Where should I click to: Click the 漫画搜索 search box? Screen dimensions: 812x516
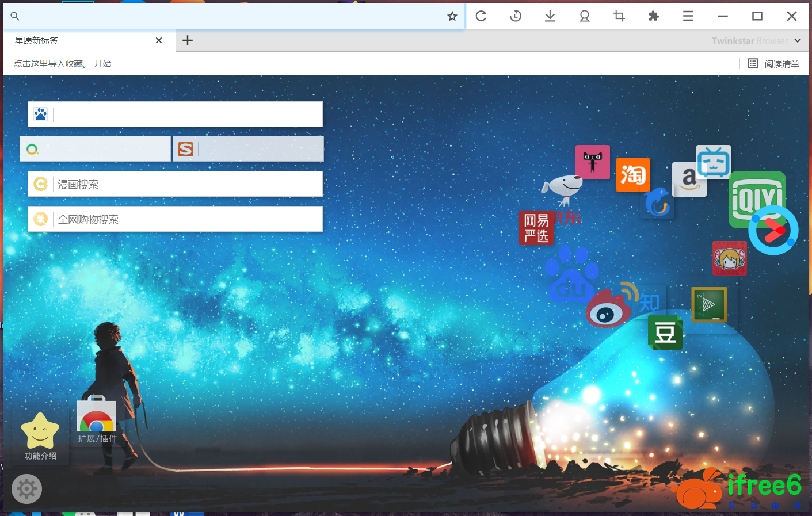coord(187,184)
